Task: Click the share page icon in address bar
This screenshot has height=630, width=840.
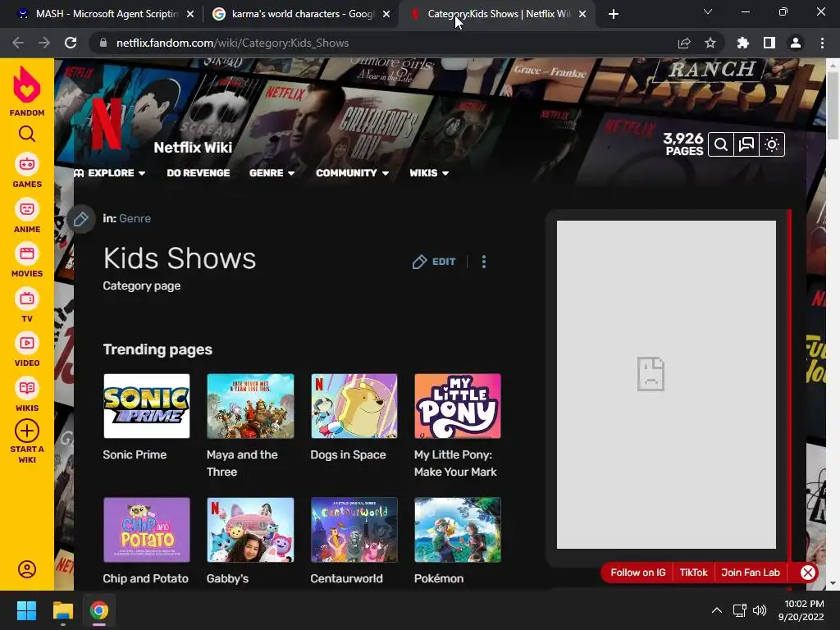Action: pos(684,43)
